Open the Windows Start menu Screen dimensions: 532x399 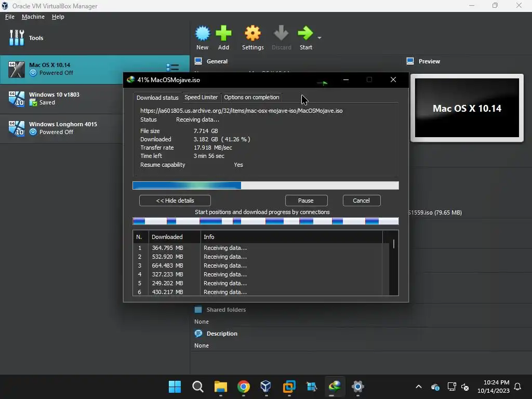(175, 387)
